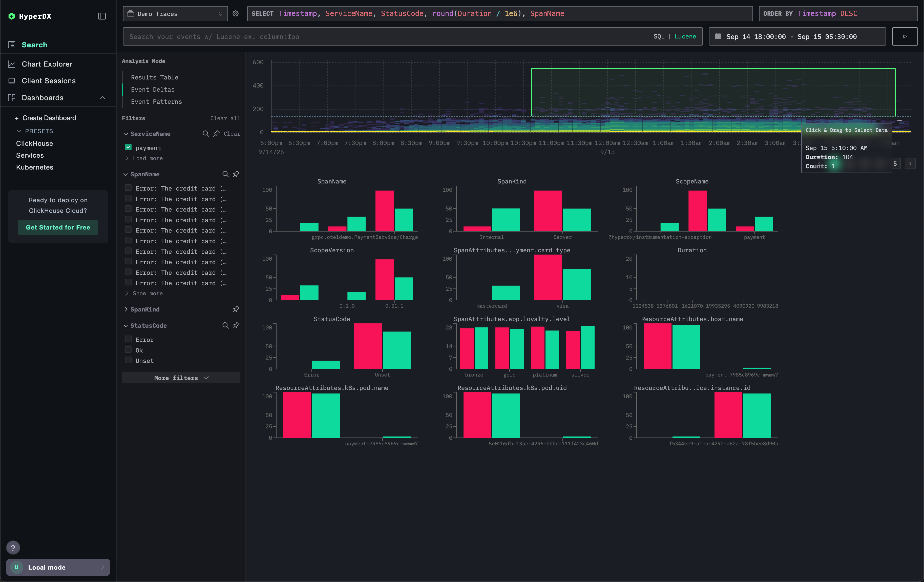Viewport: 924px width, 582px height.
Task: Expand the SpanKind filter group
Action: [145, 309]
